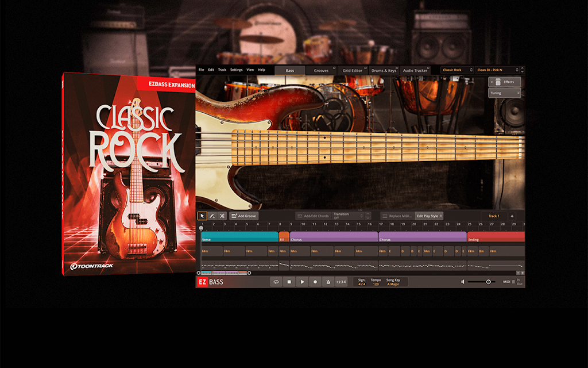Image resolution: width=588 pixels, height=368 pixels.
Task: Toggle the metronome icon
Action: pyautogui.click(x=328, y=282)
